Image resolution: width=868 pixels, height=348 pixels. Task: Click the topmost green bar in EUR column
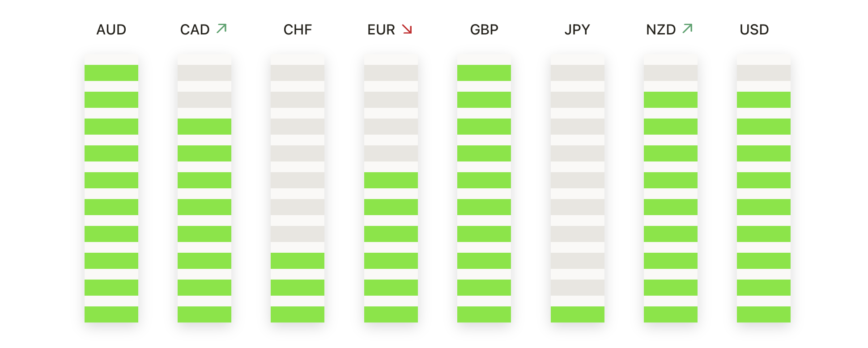(391, 180)
